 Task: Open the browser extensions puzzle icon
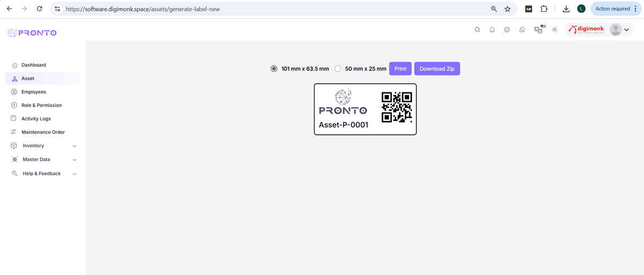pos(544,9)
